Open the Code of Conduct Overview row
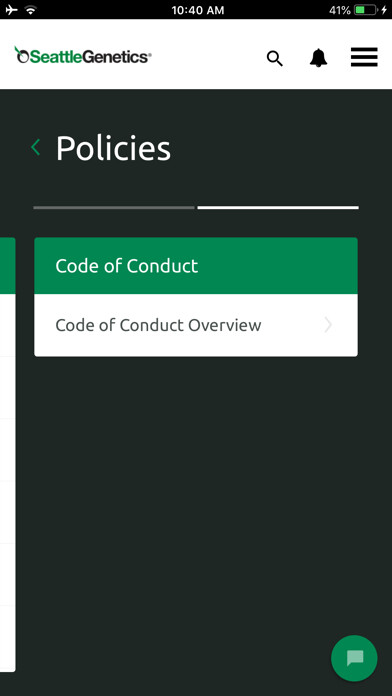Image resolution: width=392 pixels, height=696 pixels. pos(196,325)
